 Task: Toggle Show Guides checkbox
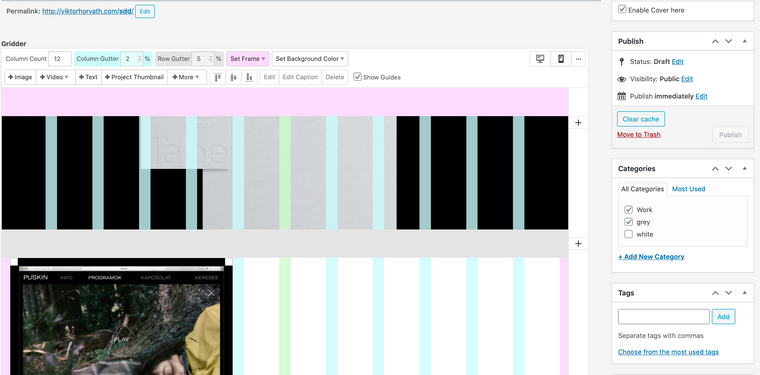[357, 77]
